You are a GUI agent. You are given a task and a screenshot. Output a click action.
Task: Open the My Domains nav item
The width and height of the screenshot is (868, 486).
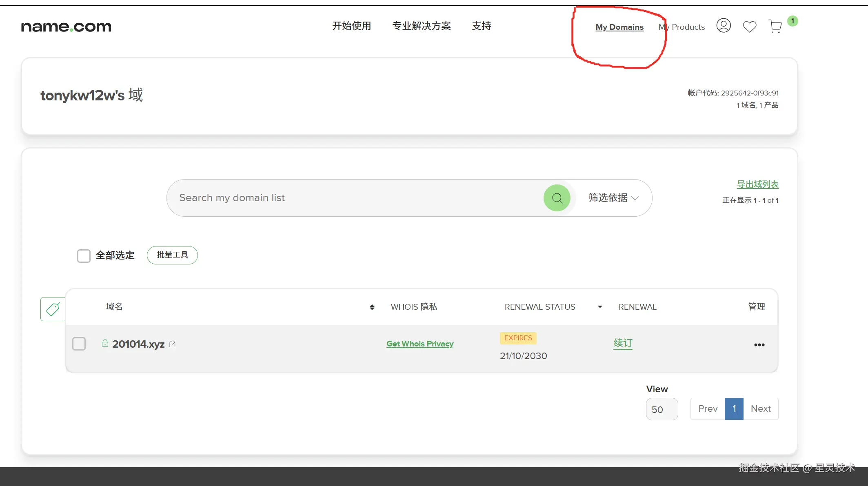tap(619, 27)
